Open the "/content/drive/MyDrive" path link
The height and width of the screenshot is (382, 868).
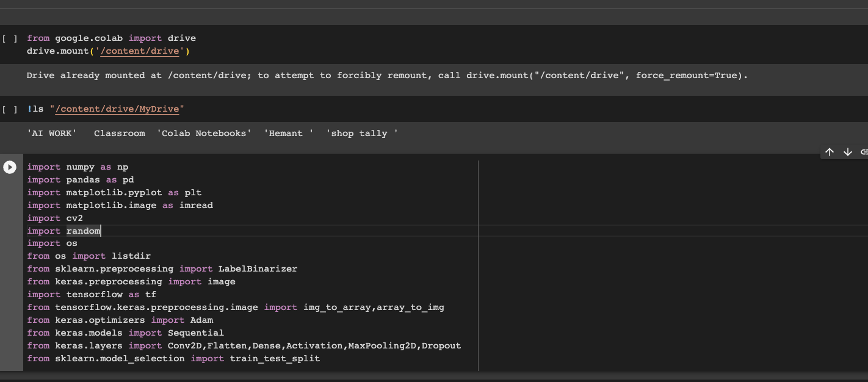(117, 109)
